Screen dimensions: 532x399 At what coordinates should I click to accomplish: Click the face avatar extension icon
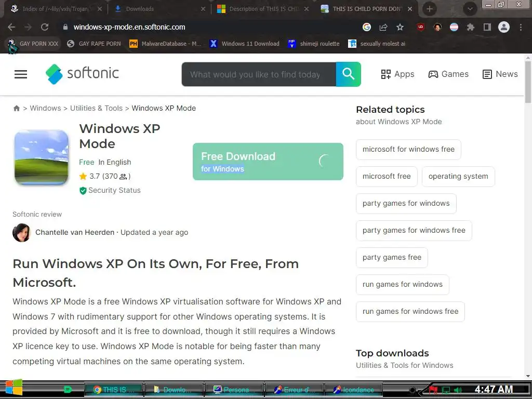[x=437, y=27]
